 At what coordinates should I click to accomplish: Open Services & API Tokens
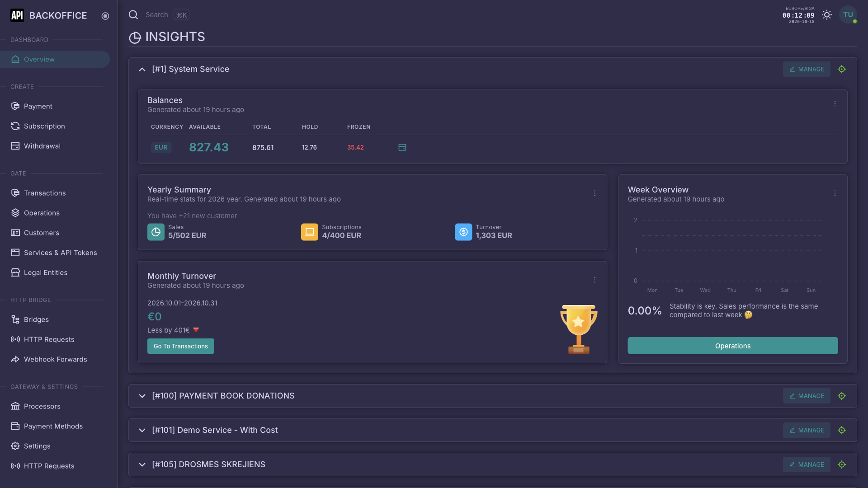[x=55, y=253]
